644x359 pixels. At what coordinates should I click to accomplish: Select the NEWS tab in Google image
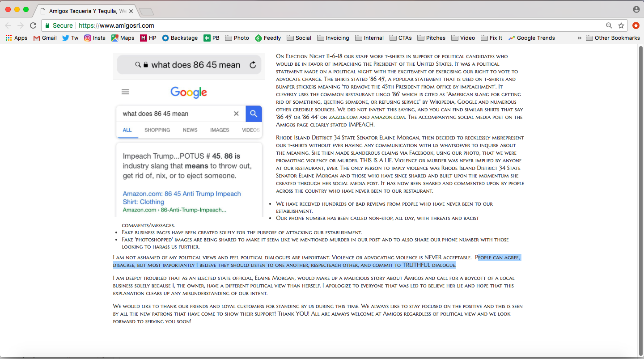190,130
